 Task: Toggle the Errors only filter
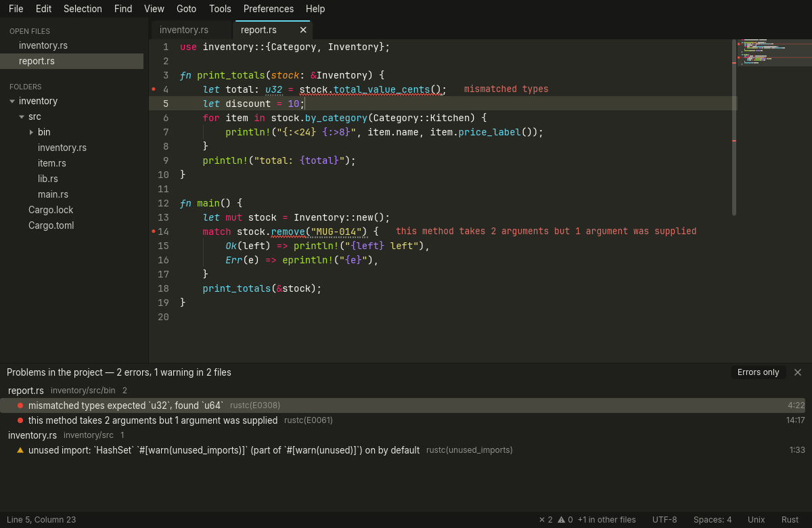click(759, 372)
